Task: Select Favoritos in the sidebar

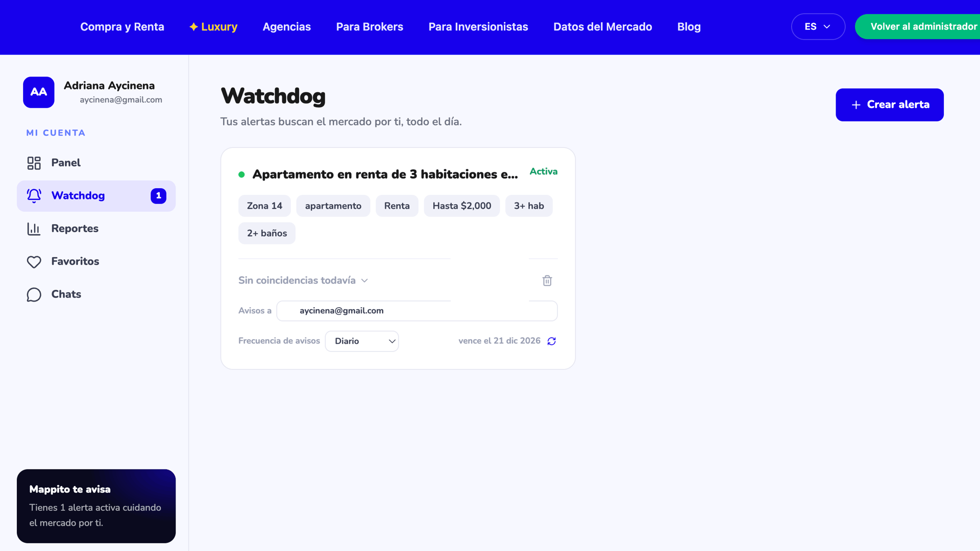Action: (96, 262)
